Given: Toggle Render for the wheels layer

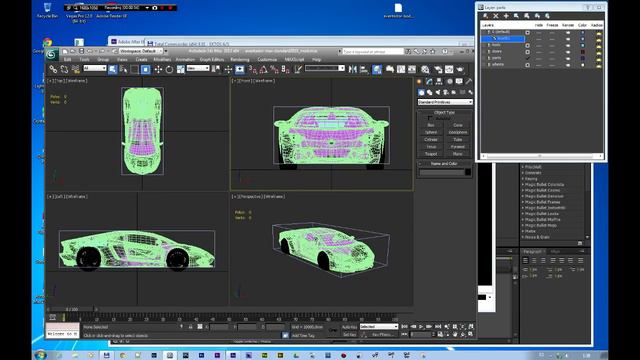Looking at the screenshot, I should (568, 65).
